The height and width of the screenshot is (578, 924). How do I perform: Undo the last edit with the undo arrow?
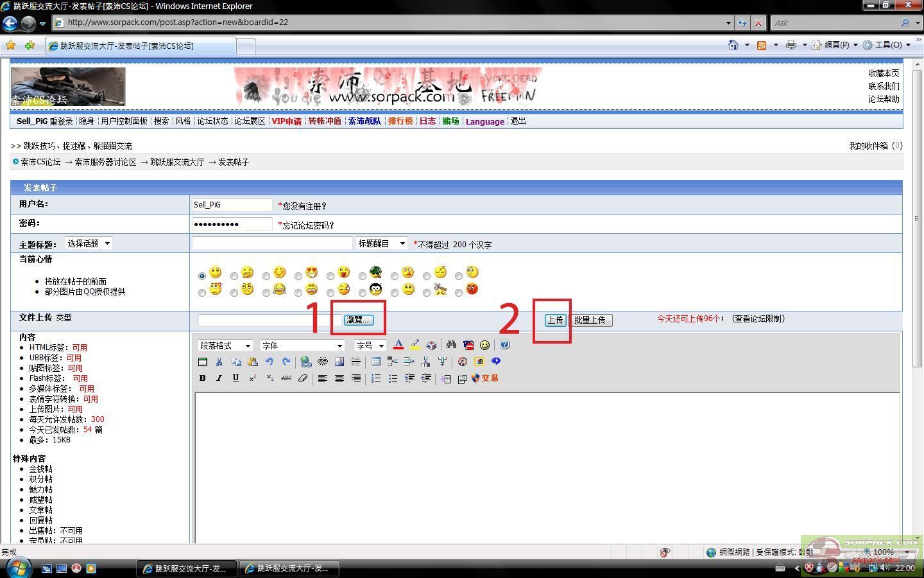pyautogui.click(x=269, y=362)
